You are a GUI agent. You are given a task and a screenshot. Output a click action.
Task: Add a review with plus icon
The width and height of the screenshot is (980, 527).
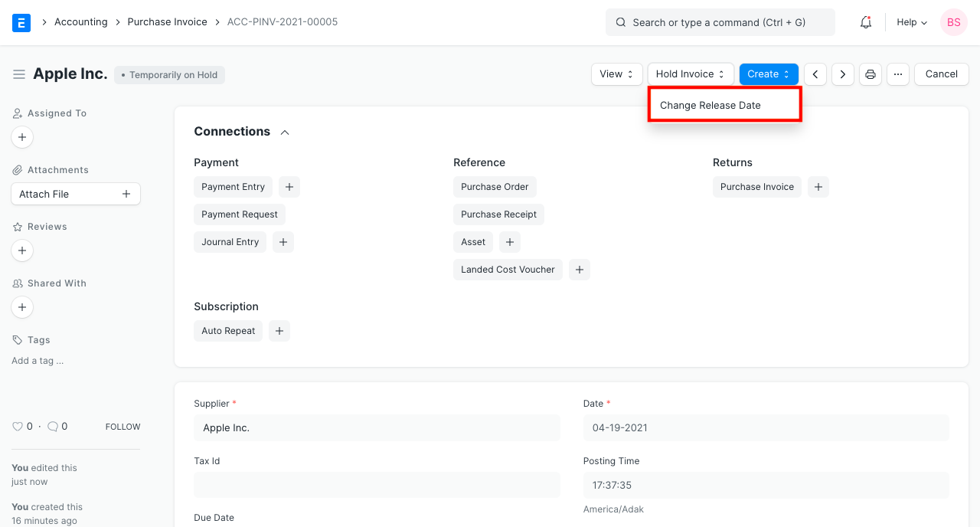pyautogui.click(x=21, y=250)
